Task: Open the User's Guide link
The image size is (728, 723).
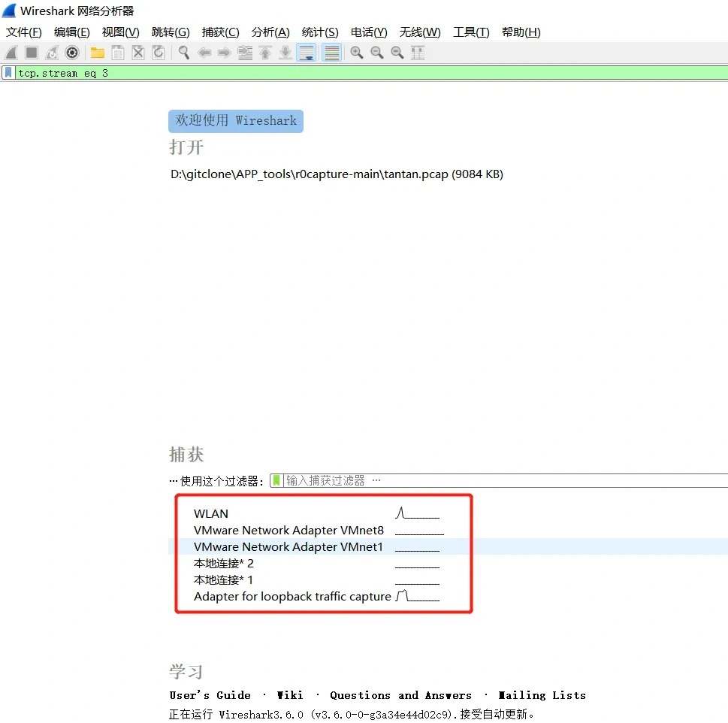Action: (x=210, y=695)
